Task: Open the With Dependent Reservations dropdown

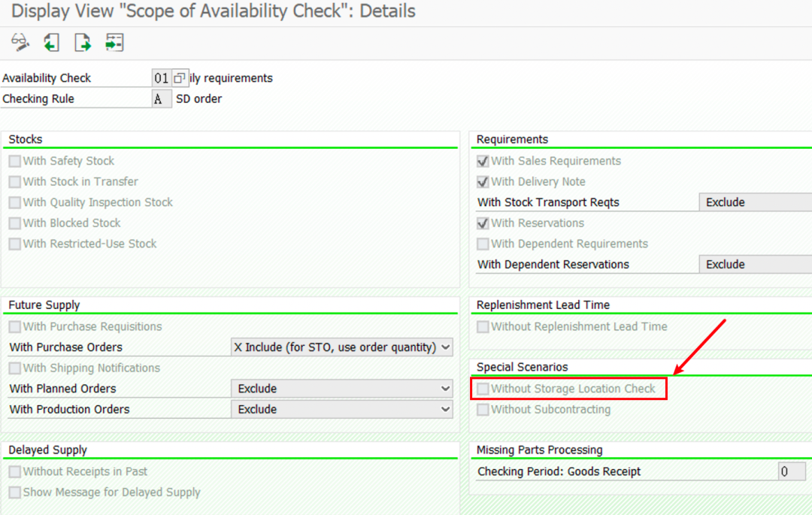Action: [756, 265]
